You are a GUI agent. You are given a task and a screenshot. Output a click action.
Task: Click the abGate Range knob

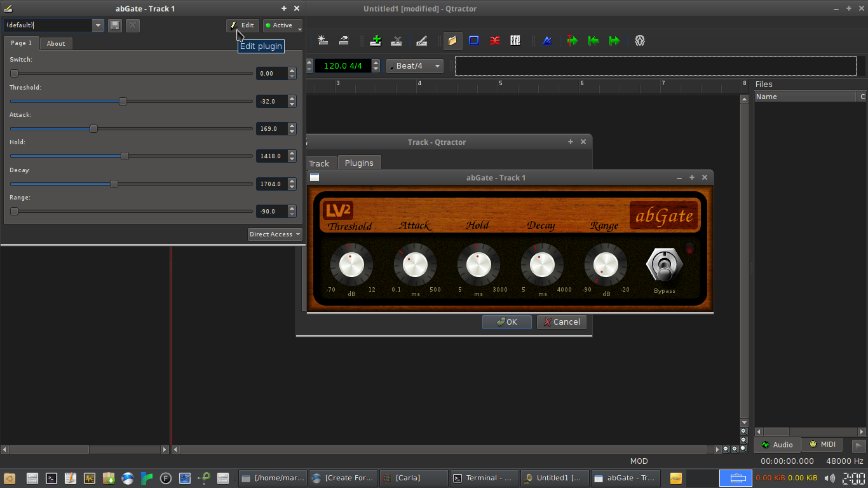click(606, 265)
